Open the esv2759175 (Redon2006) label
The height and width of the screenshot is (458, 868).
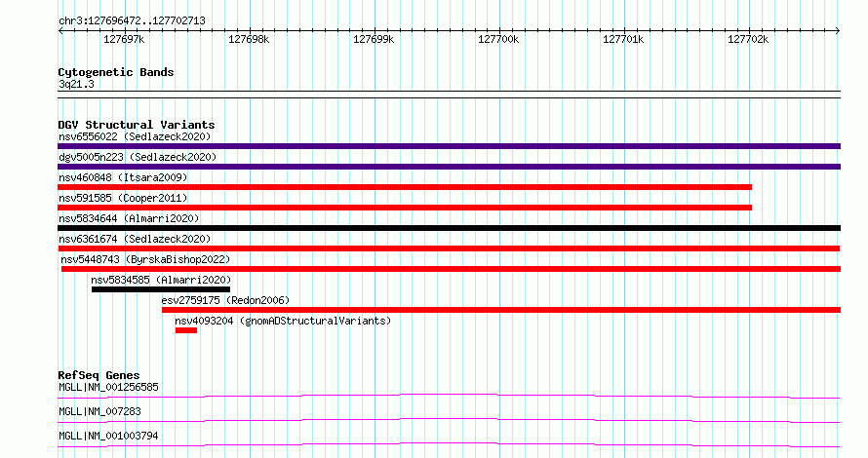point(225,300)
